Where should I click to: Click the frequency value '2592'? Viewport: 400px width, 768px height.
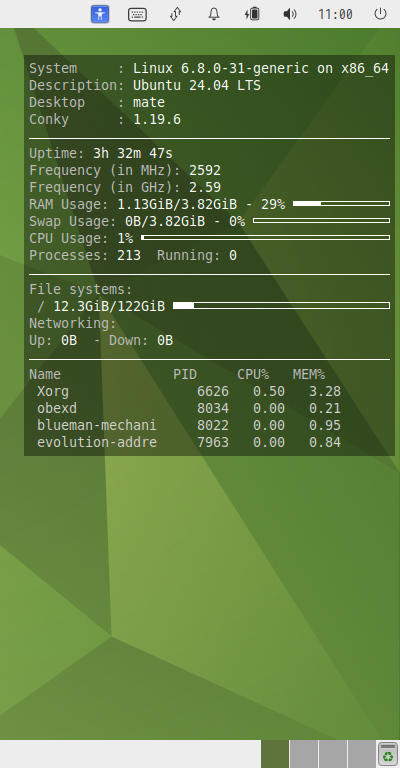(205, 170)
